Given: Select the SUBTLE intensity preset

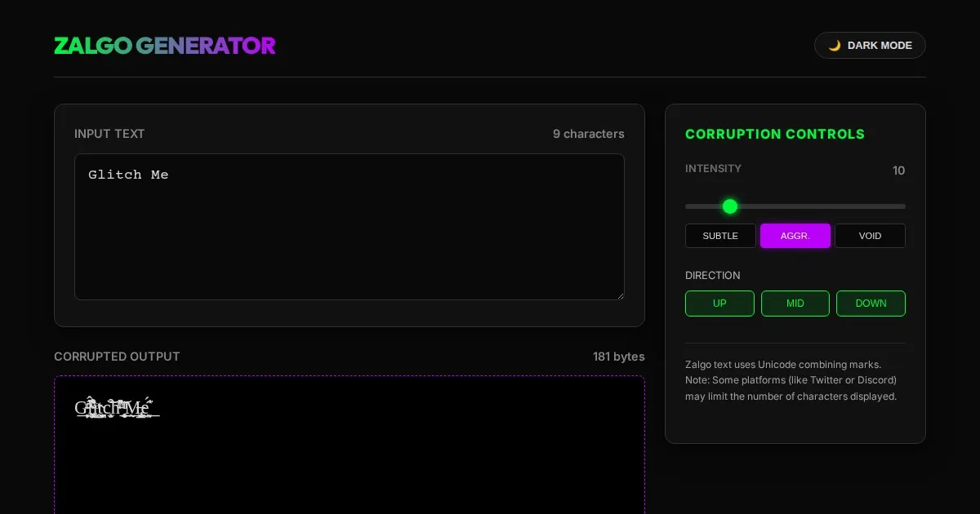Looking at the screenshot, I should pyautogui.click(x=720, y=236).
